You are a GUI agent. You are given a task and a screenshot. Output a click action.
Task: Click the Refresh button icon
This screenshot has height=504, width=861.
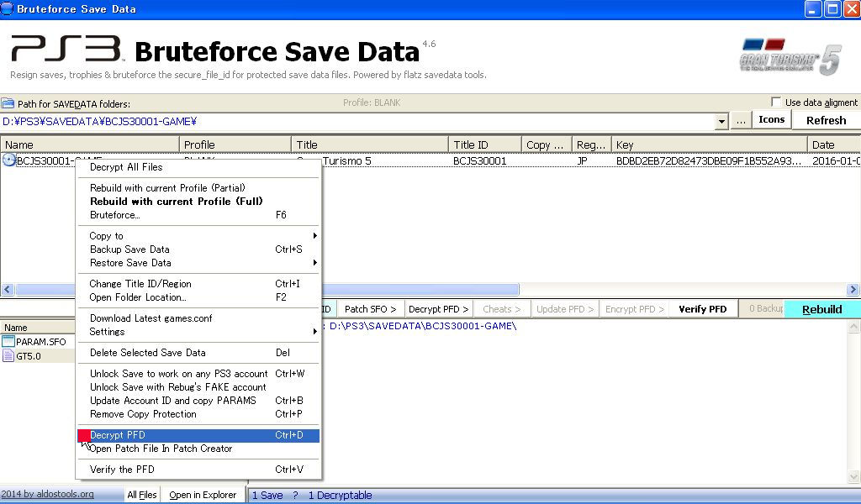tap(825, 119)
